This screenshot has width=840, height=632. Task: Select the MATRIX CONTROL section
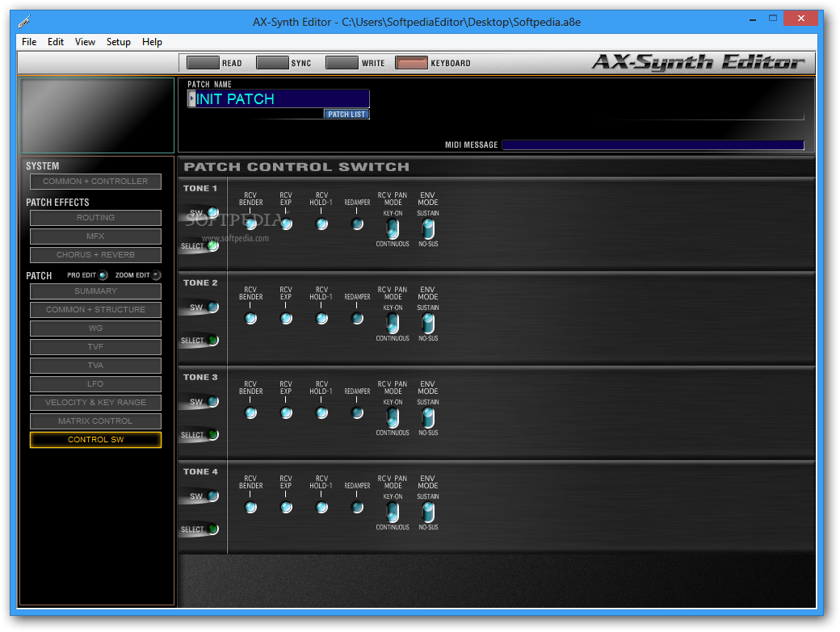point(94,421)
